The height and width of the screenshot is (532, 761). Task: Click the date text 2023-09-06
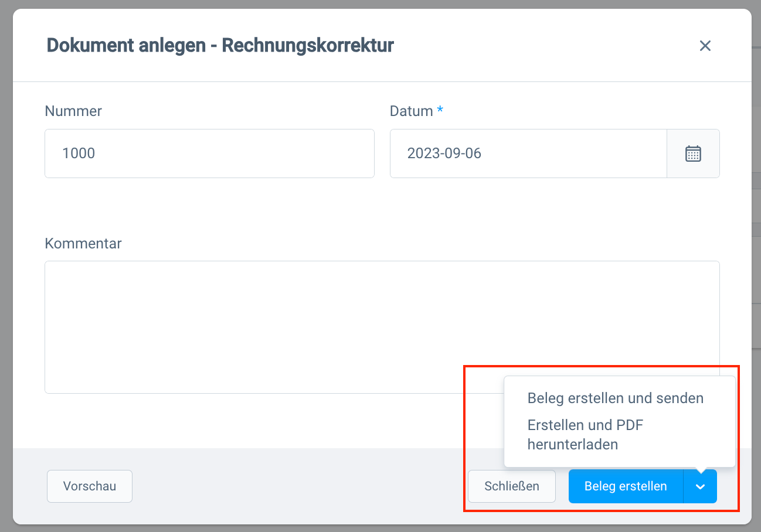pos(444,154)
